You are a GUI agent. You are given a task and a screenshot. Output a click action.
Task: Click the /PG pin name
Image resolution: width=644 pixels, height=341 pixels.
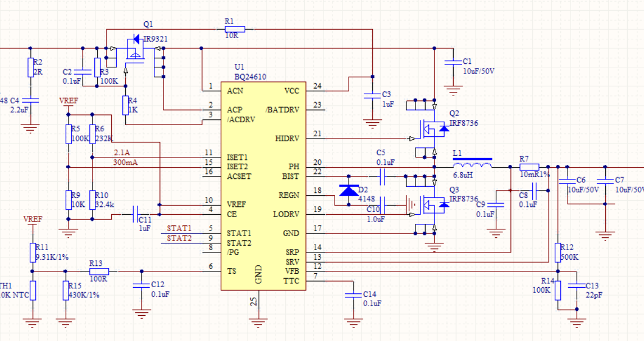[233, 252]
